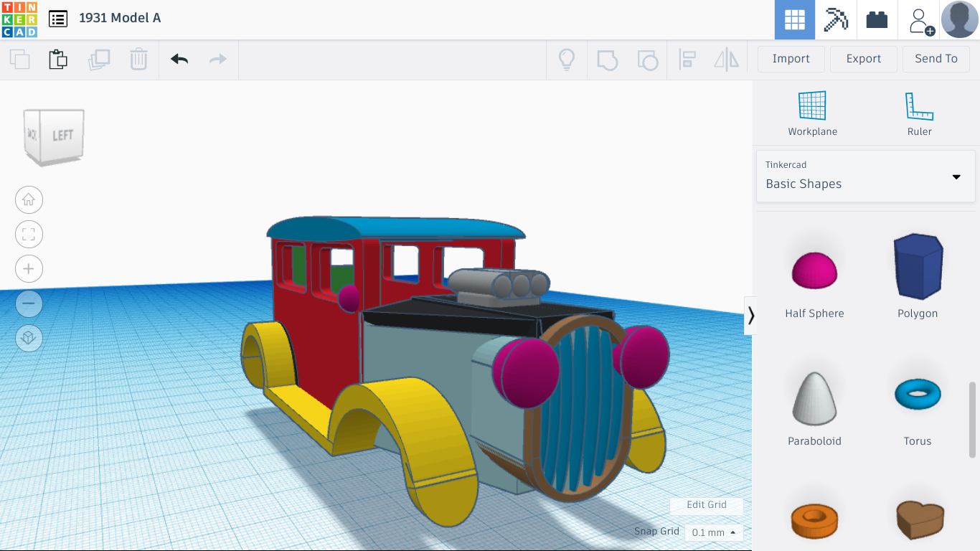Switch to Blocks mode with the pickaxe
Screen dimensions: 980x551
(x=835, y=19)
